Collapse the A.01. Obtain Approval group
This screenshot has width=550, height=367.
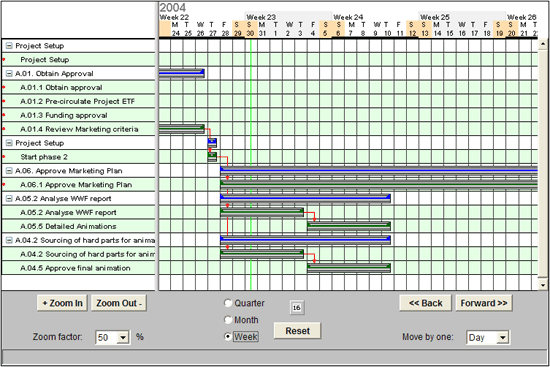[x=9, y=74]
